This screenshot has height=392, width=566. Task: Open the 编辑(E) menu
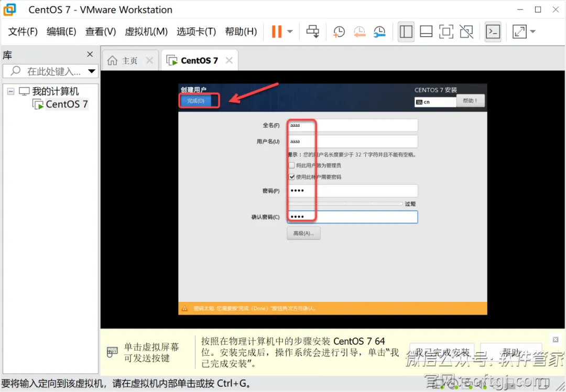[61, 32]
